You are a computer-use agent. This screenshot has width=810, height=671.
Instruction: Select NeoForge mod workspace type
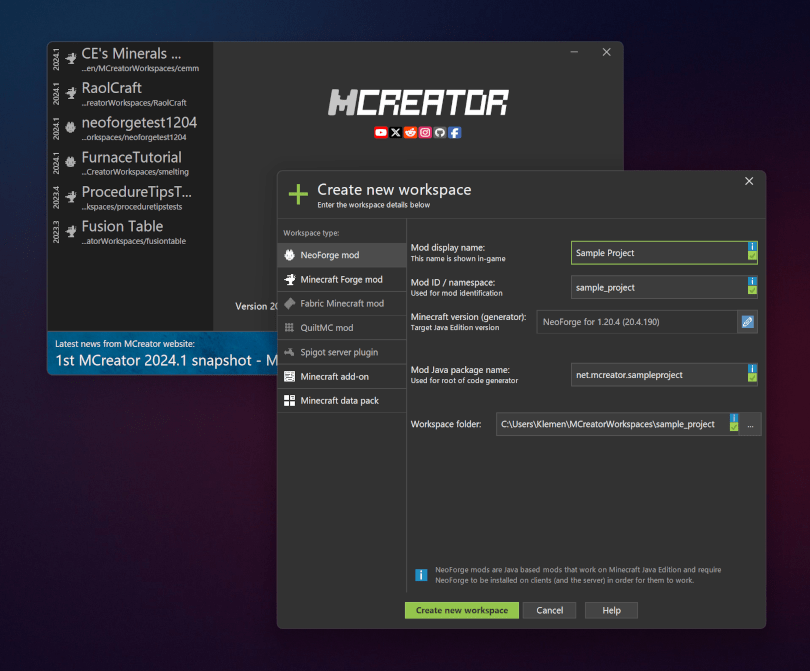pyautogui.click(x=341, y=255)
